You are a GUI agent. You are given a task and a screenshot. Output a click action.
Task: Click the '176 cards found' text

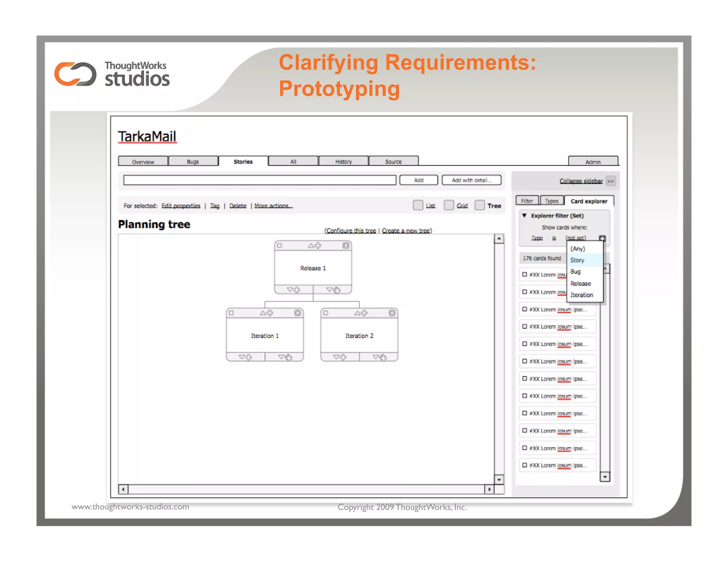point(542,258)
